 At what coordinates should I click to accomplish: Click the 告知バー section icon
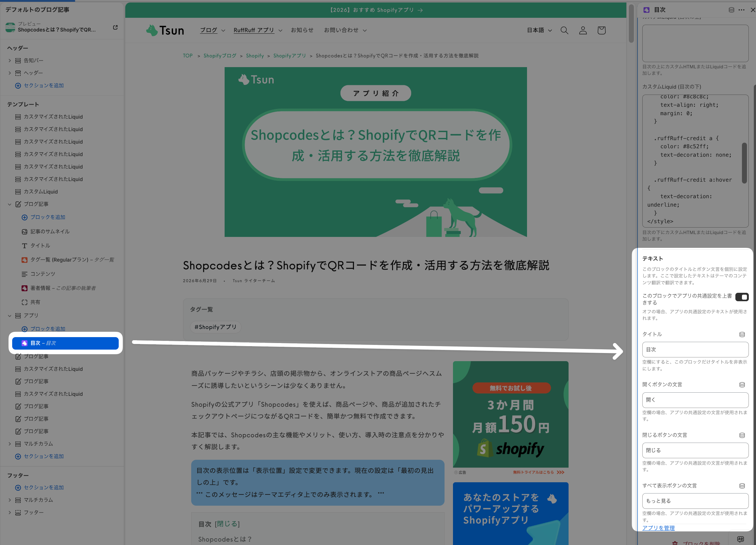pos(18,61)
